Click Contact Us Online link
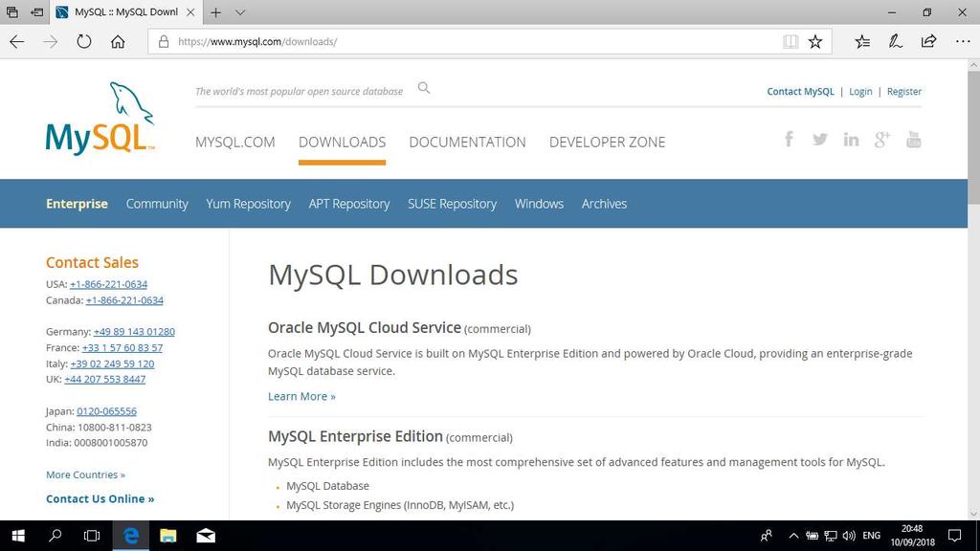This screenshot has width=980, height=551. (x=100, y=498)
